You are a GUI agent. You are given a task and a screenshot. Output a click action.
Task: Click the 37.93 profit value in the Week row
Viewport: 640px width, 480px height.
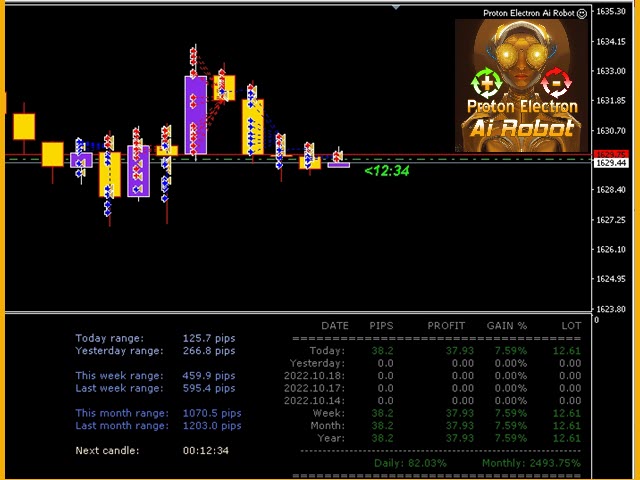(x=460, y=413)
